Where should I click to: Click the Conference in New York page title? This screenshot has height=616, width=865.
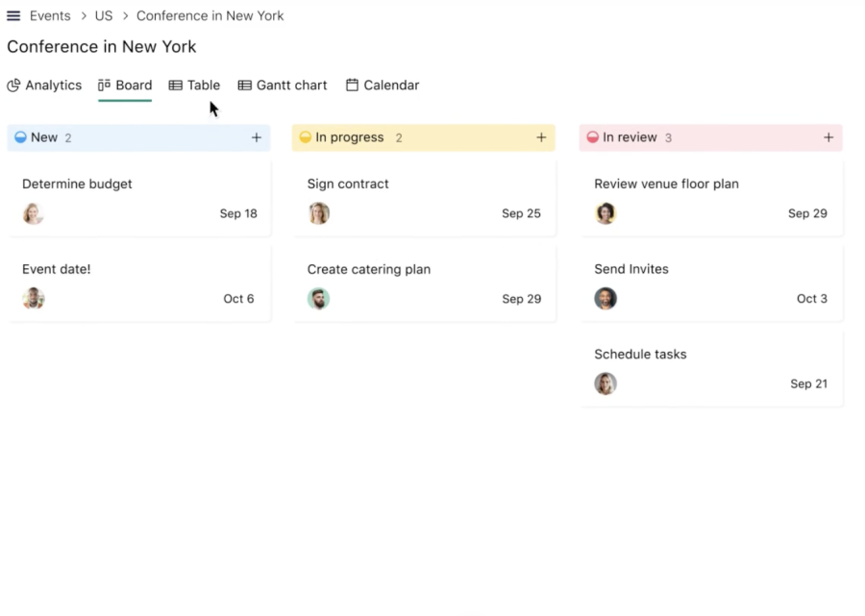pos(102,46)
